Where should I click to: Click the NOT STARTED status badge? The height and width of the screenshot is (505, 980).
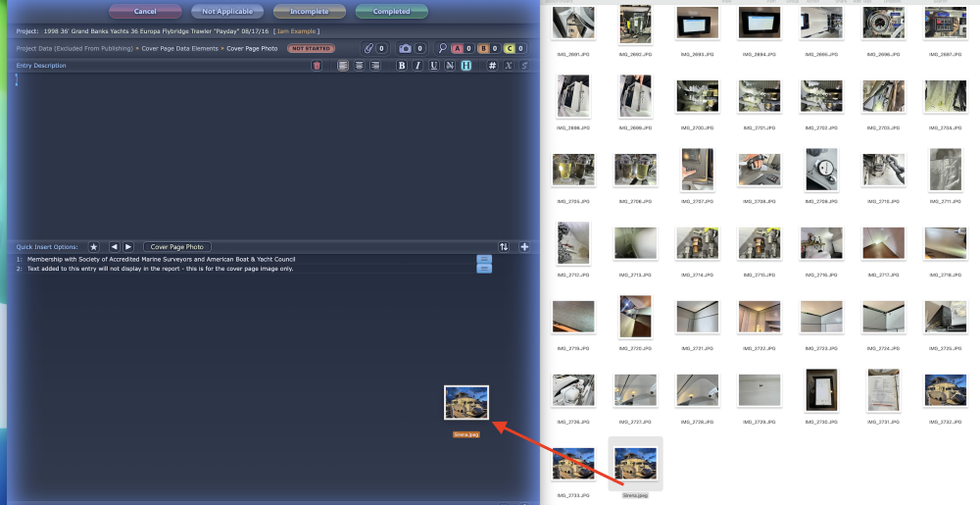point(312,48)
